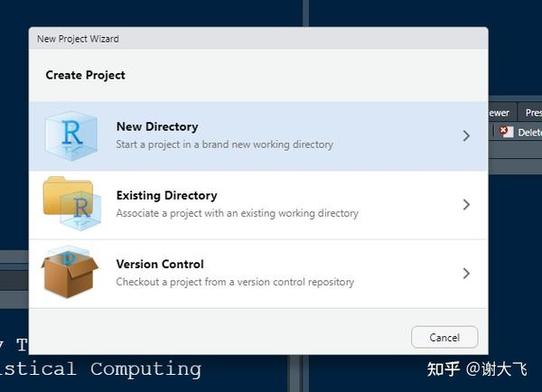Select the Existing Directory title text
The image size is (542, 392).
[x=166, y=196]
